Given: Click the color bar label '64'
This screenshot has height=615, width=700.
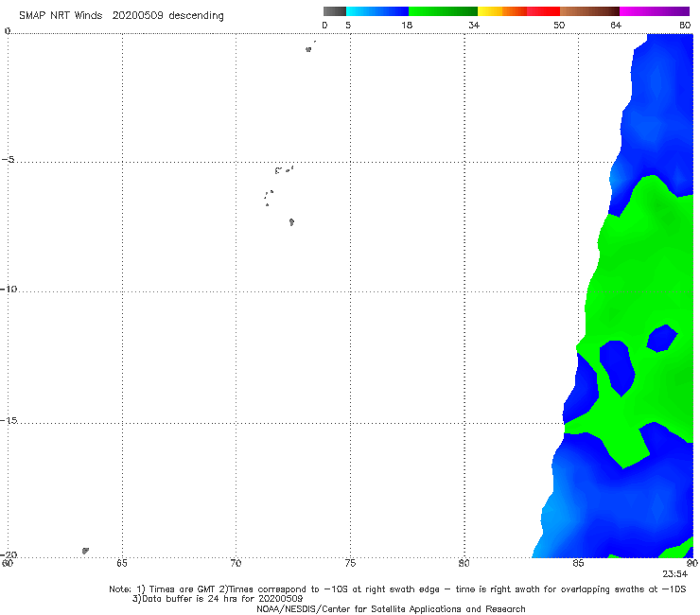Looking at the screenshot, I should pyautogui.click(x=616, y=26).
